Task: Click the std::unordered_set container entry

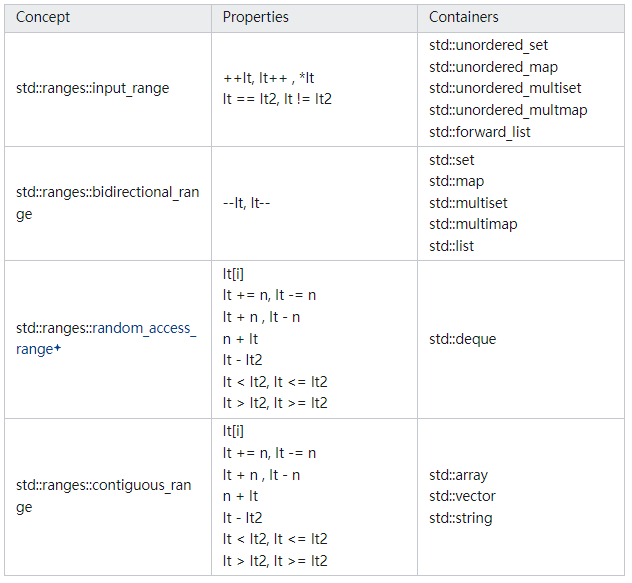Action: 489,45
